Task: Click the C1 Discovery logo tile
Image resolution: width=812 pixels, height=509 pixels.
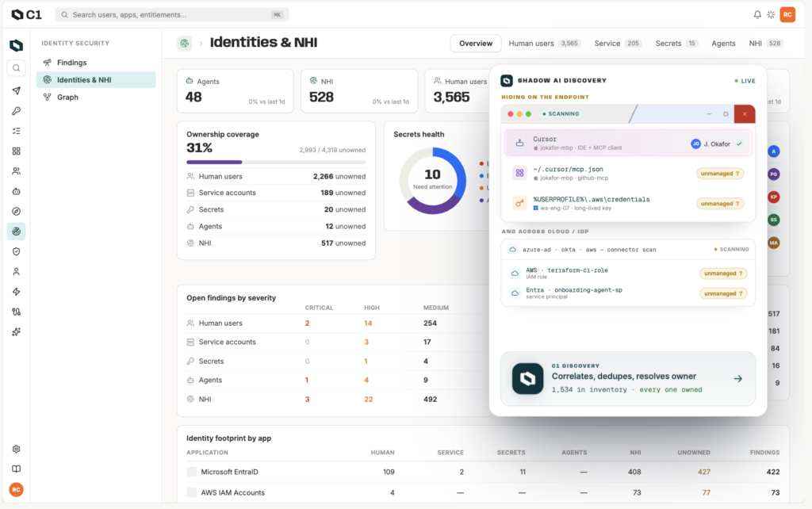Action: click(x=527, y=378)
